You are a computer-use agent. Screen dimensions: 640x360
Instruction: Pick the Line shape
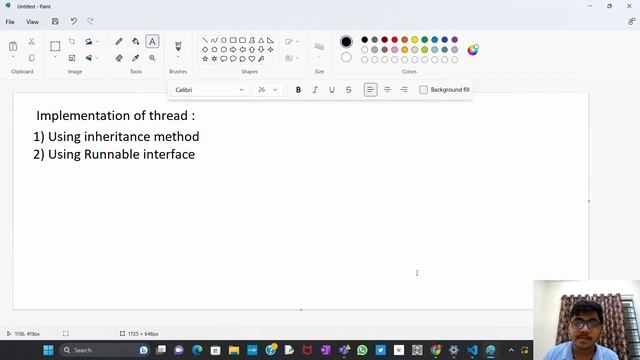[x=205, y=40]
